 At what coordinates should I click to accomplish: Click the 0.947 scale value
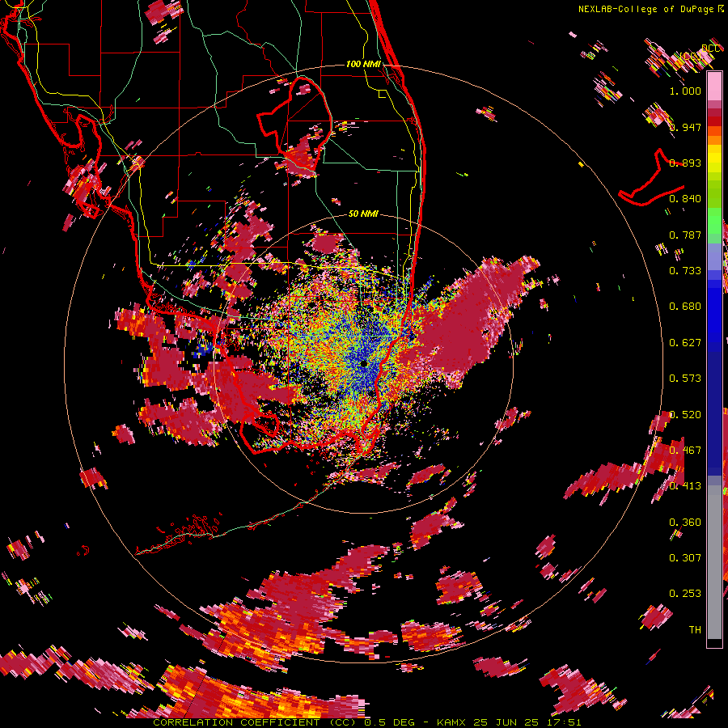point(686,127)
